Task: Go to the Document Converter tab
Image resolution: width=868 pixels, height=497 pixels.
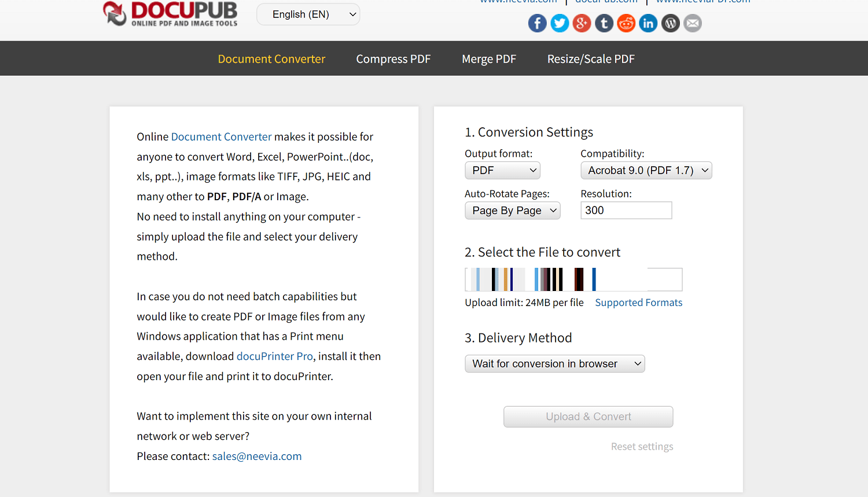Action: (x=271, y=59)
